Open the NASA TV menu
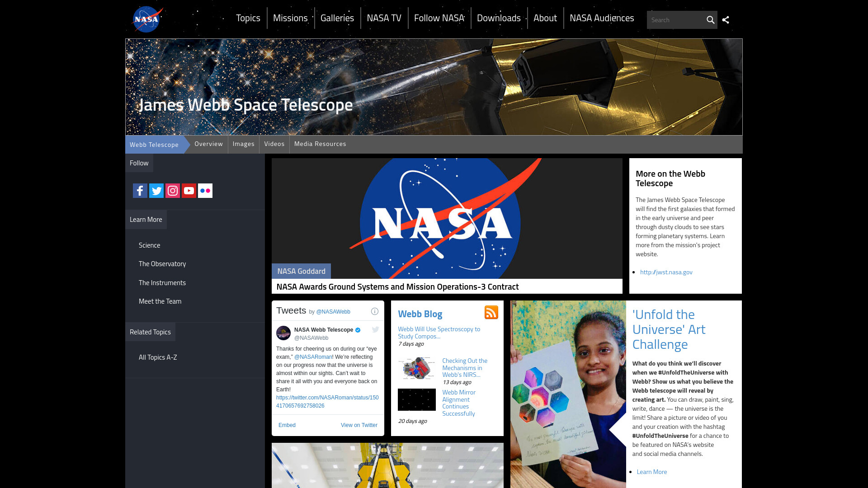The image size is (868, 488). pos(384,18)
